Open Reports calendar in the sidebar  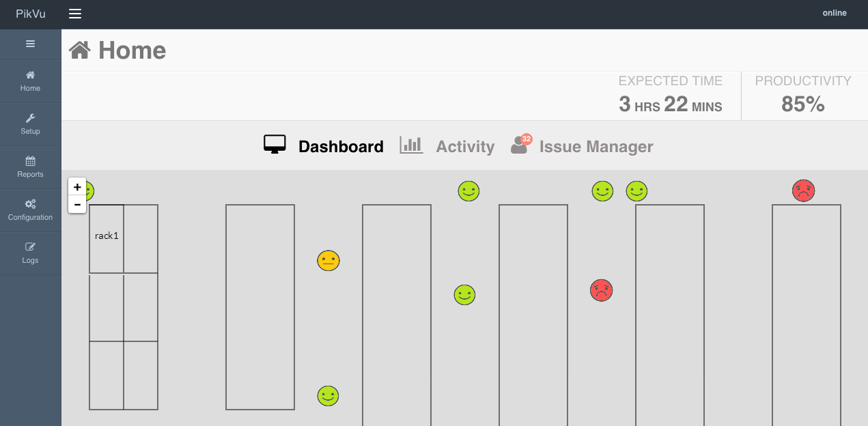tap(30, 167)
